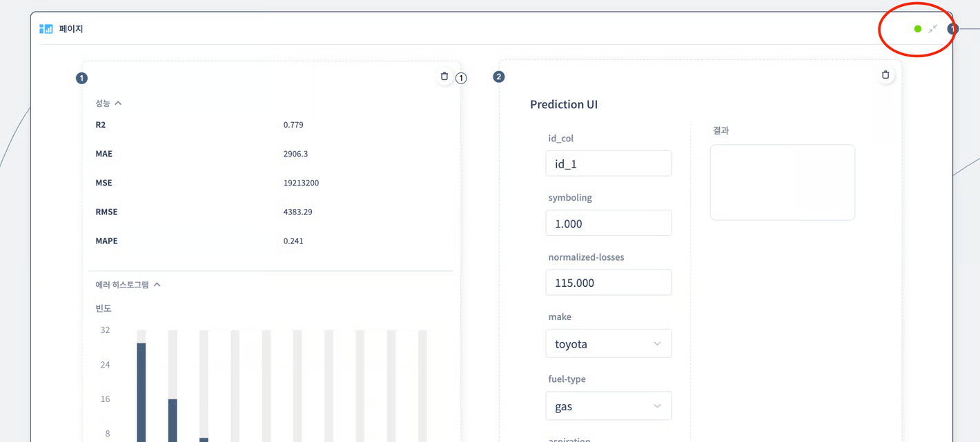The image size is (980, 442).
Task: Collapse the page panel with the shrink arrows
Action: pos(932,29)
